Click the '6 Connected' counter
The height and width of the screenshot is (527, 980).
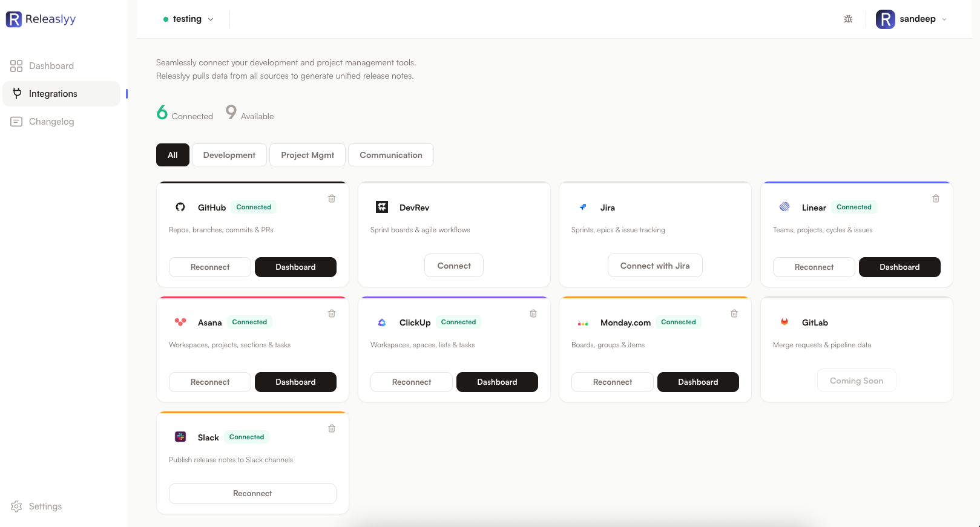coord(185,113)
